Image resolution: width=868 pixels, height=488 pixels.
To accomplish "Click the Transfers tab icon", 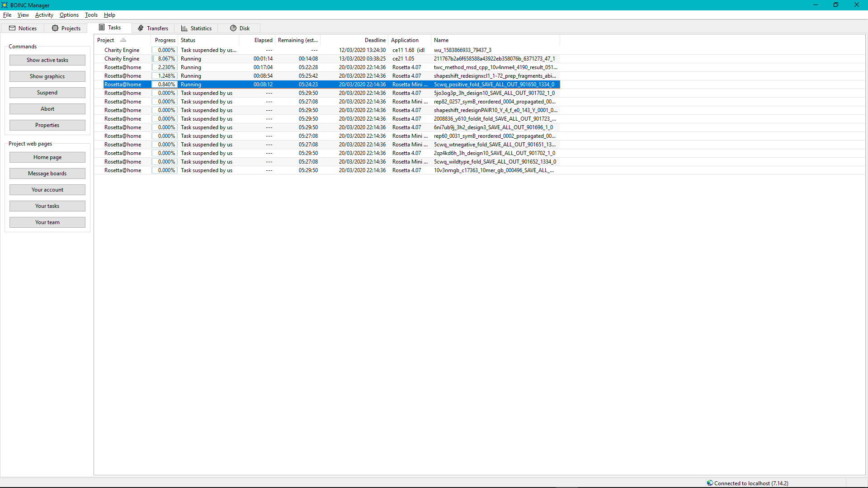I will tap(141, 28).
